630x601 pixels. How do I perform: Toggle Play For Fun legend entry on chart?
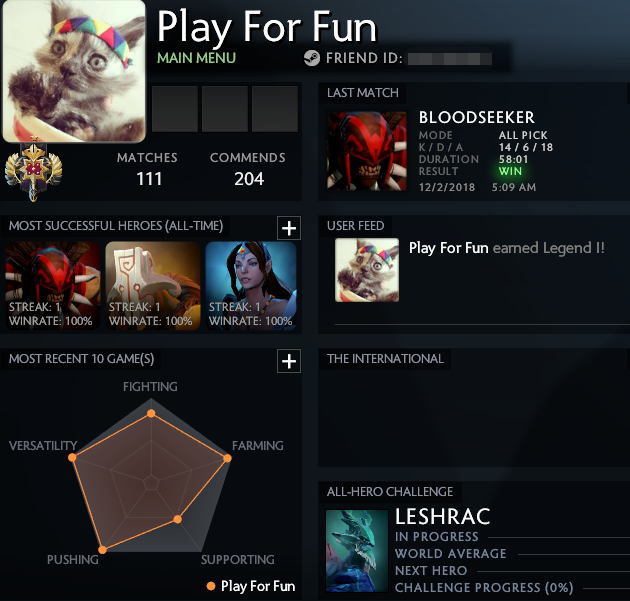[x=251, y=586]
